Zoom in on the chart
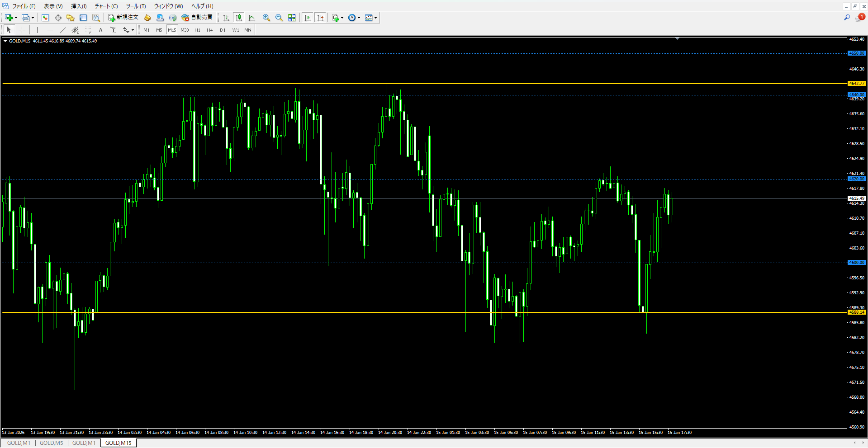Viewport: 868px width, 448px height. click(x=266, y=18)
